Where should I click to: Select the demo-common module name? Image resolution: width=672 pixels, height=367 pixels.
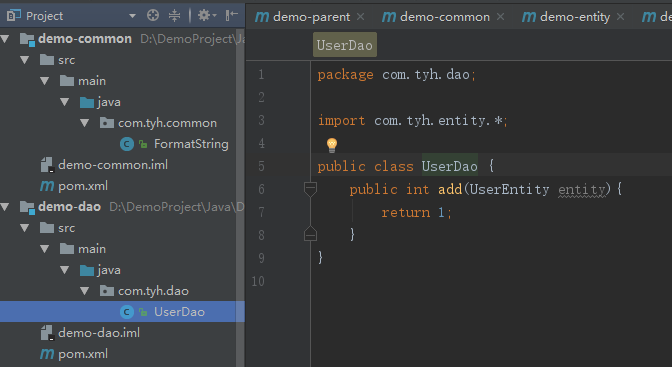tap(85, 39)
